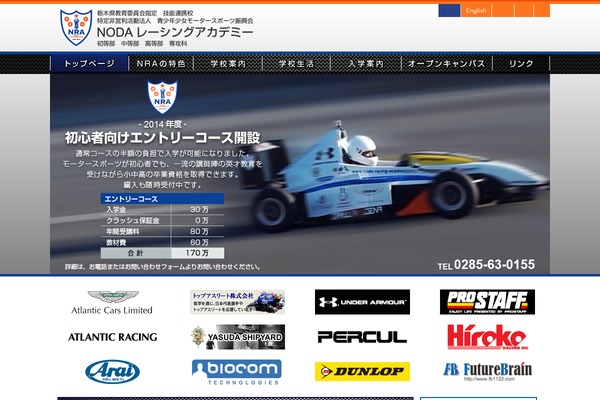The width and height of the screenshot is (600, 400).
Task: Open the オープンキャンパス menu item
Action: [x=447, y=64]
